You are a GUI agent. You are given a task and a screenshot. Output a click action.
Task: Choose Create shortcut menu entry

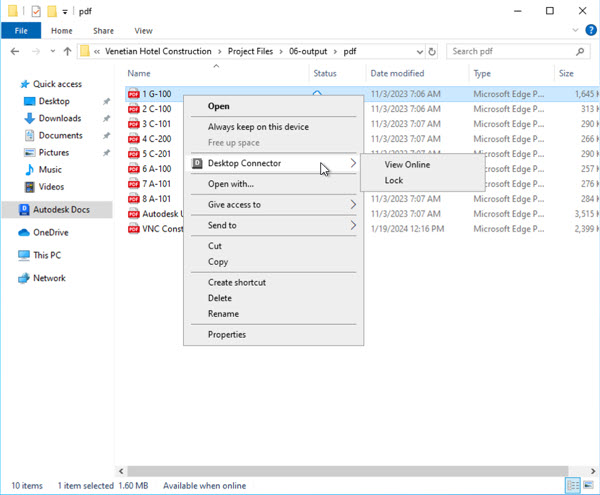pyautogui.click(x=237, y=283)
